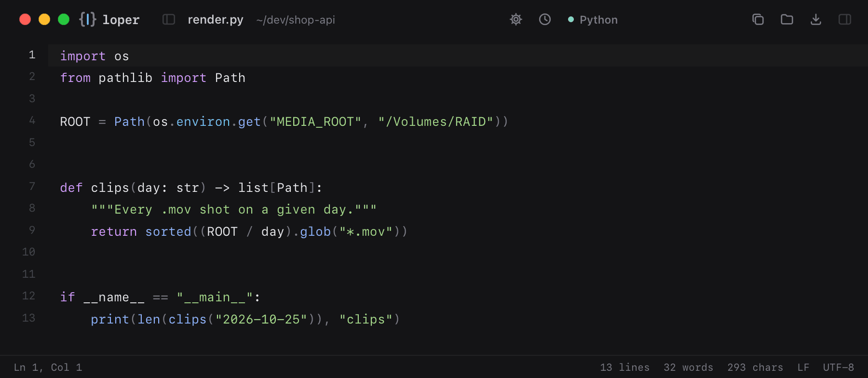868x378 pixels.
Task: Click the yellow window minimize button
Action: pos(44,19)
